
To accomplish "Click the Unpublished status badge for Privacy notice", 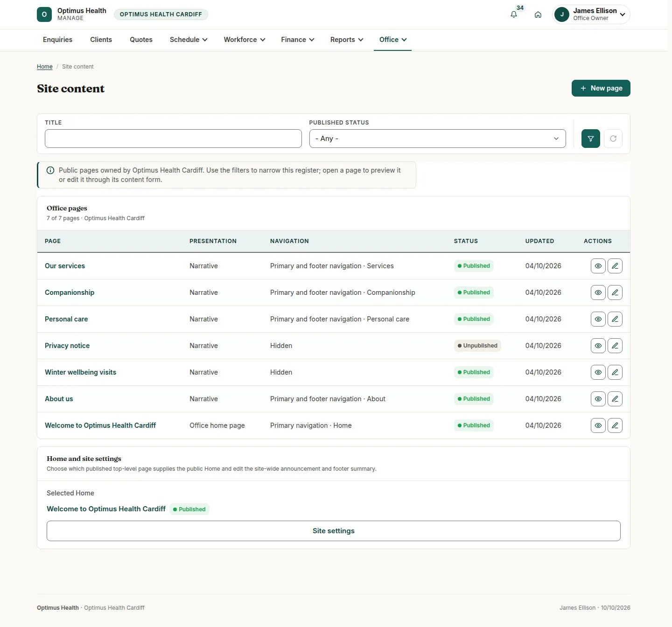I will 477,346.
